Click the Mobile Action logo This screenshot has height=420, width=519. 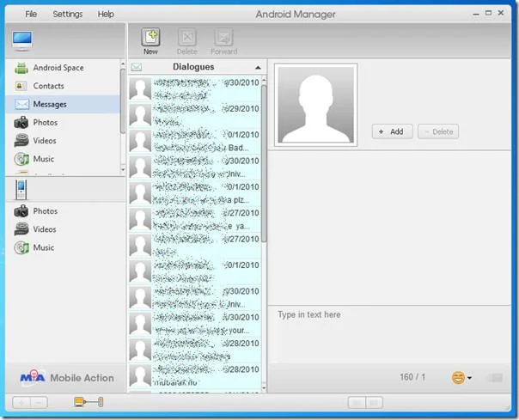[67, 377]
